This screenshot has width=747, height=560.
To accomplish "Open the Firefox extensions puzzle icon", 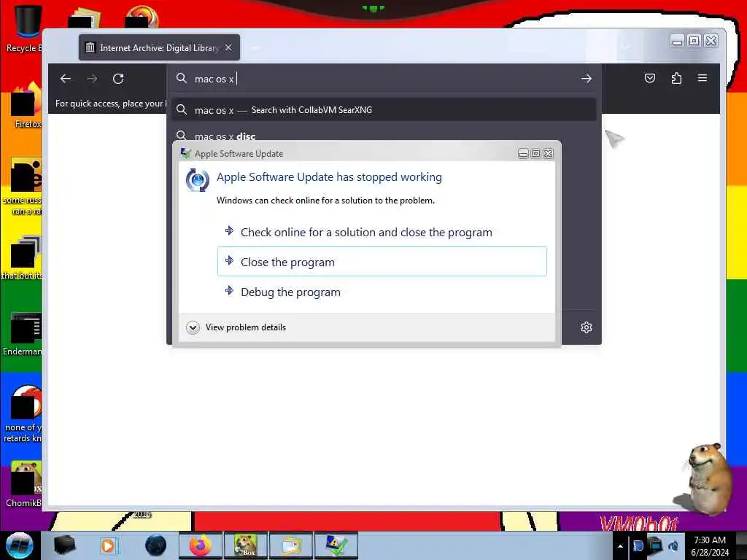I will pos(676,78).
